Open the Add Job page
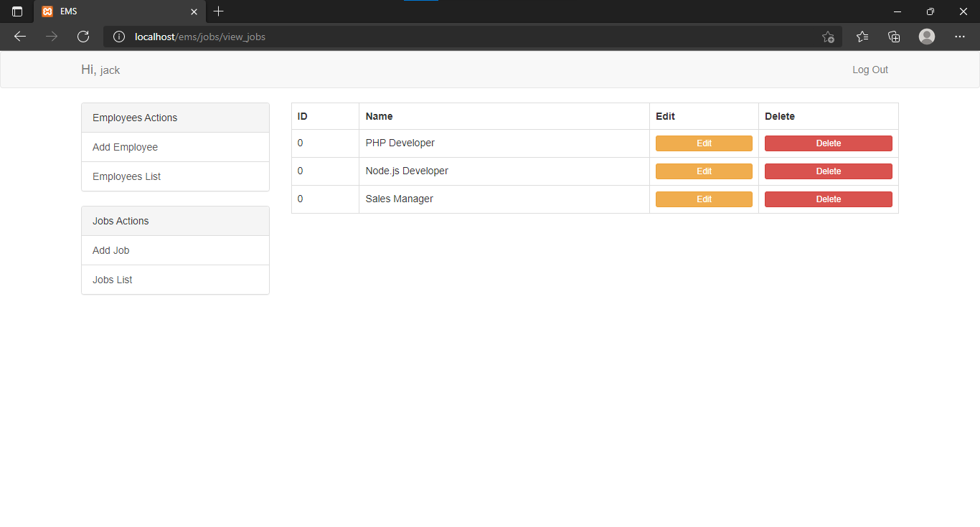Viewport: 980px width, 527px height. (x=110, y=250)
